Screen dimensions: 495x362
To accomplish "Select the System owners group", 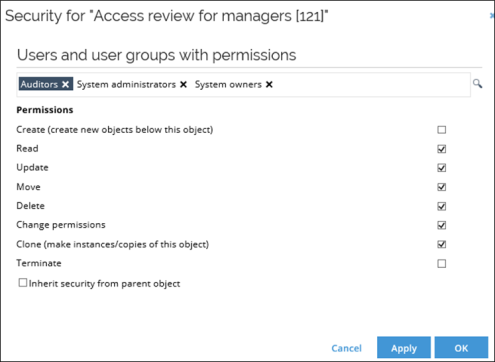I will 228,84.
